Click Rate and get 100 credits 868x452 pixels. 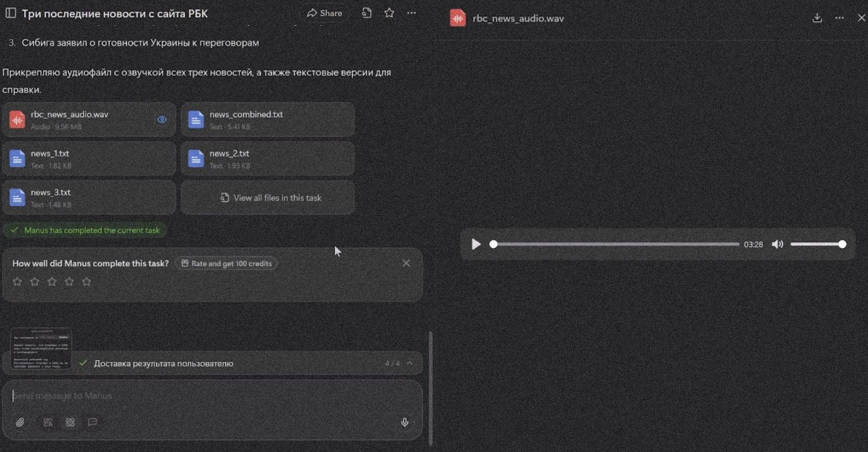pyautogui.click(x=226, y=263)
